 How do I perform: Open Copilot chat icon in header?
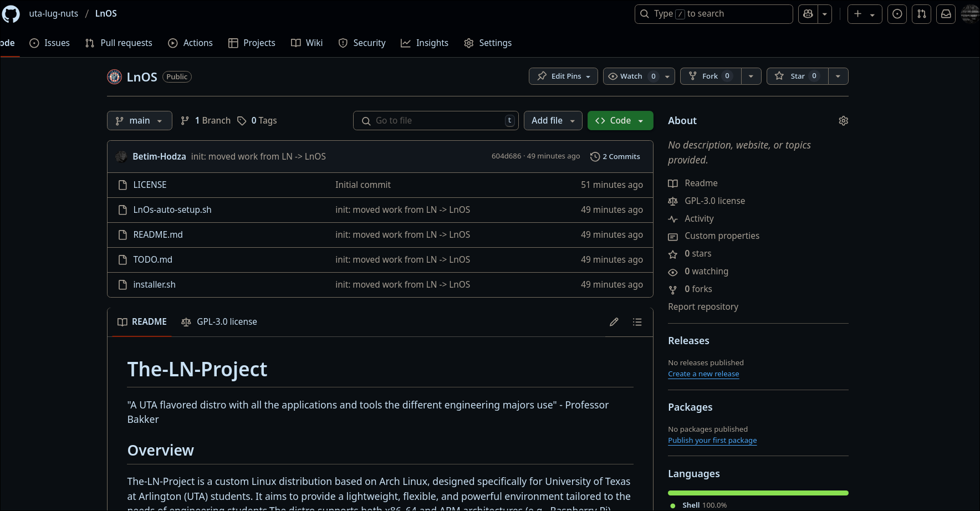(808, 14)
